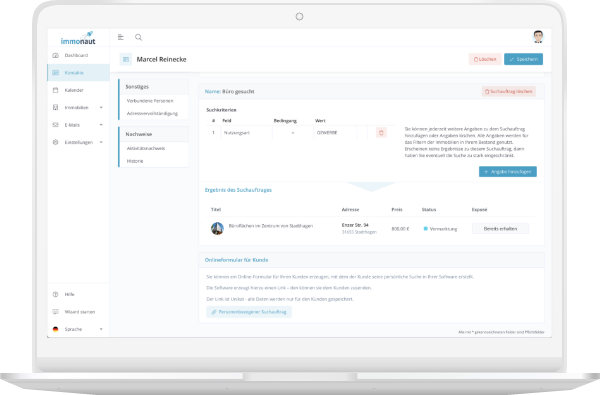
Task: Click the Name: Büro gesucht heading
Action: point(230,91)
